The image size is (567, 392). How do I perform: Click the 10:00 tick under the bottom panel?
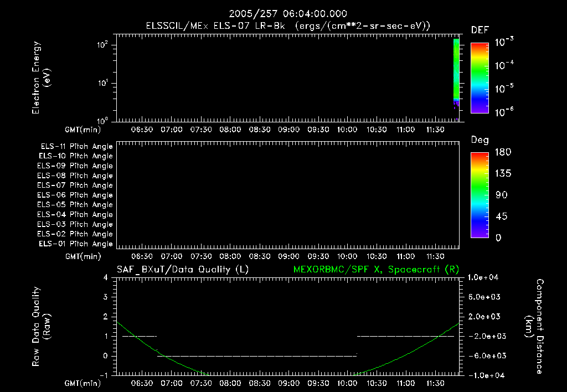click(x=347, y=383)
